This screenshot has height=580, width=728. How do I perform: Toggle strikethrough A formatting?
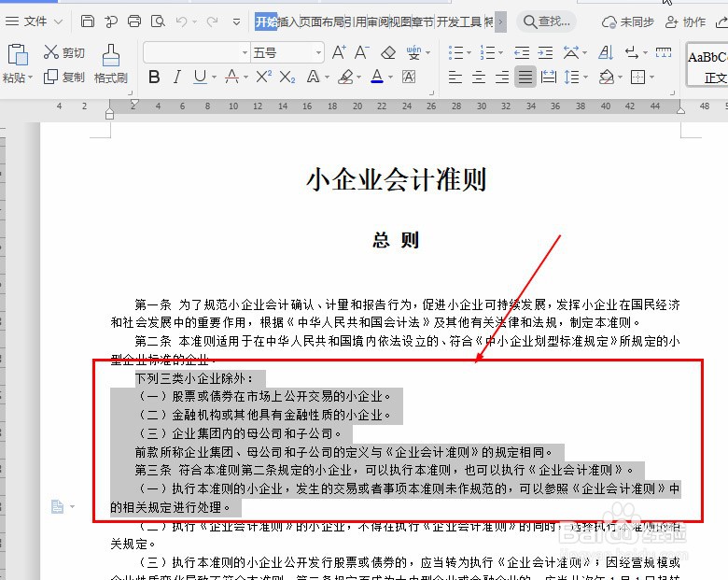click(x=231, y=77)
